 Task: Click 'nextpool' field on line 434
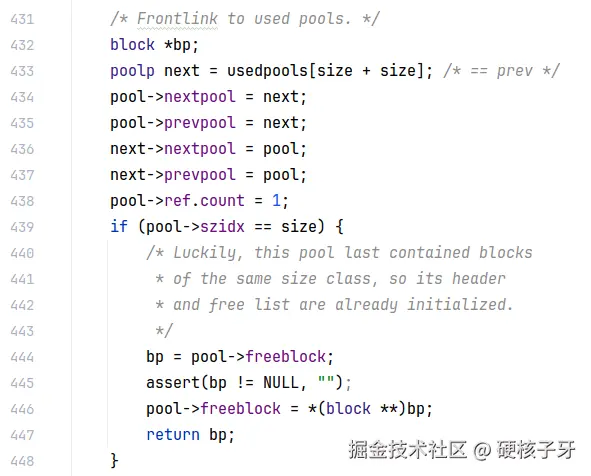coord(200,96)
